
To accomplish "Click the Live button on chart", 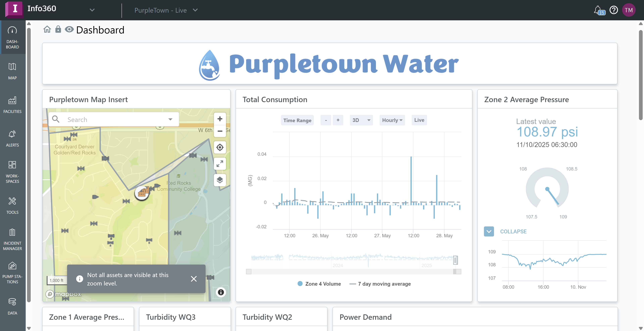I will tap(419, 120).
